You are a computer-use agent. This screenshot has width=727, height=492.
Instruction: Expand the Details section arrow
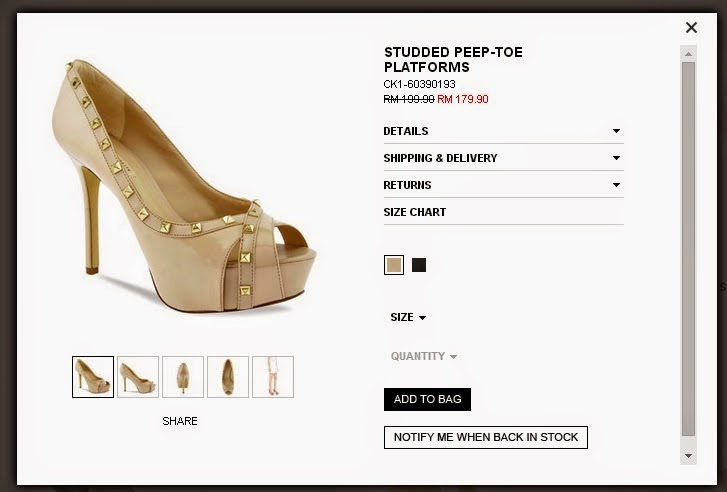tap(616, 131)
